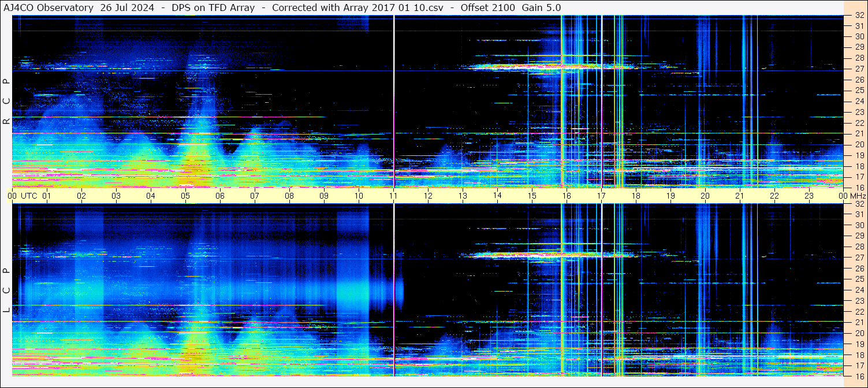The height and width of the screenshot is (388, 868).
Task: Select the 17 hour tick label on the time axis
Action: click(601, 196)
